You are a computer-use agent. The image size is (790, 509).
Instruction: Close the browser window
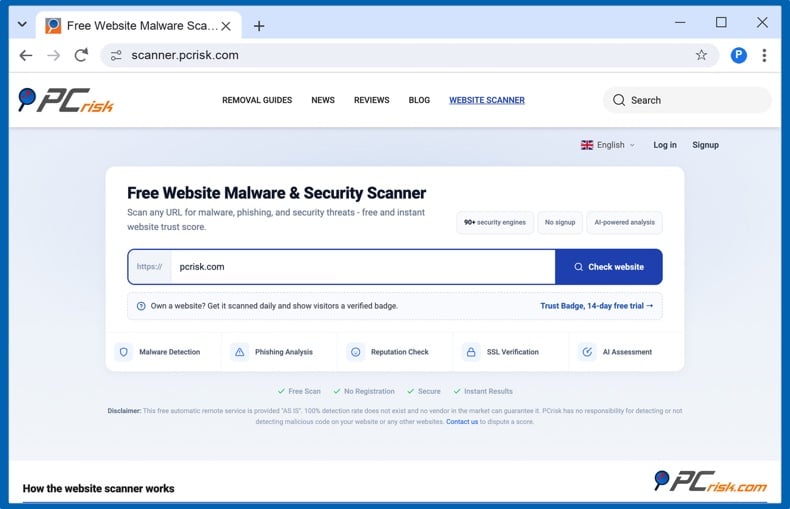[762, 23]
